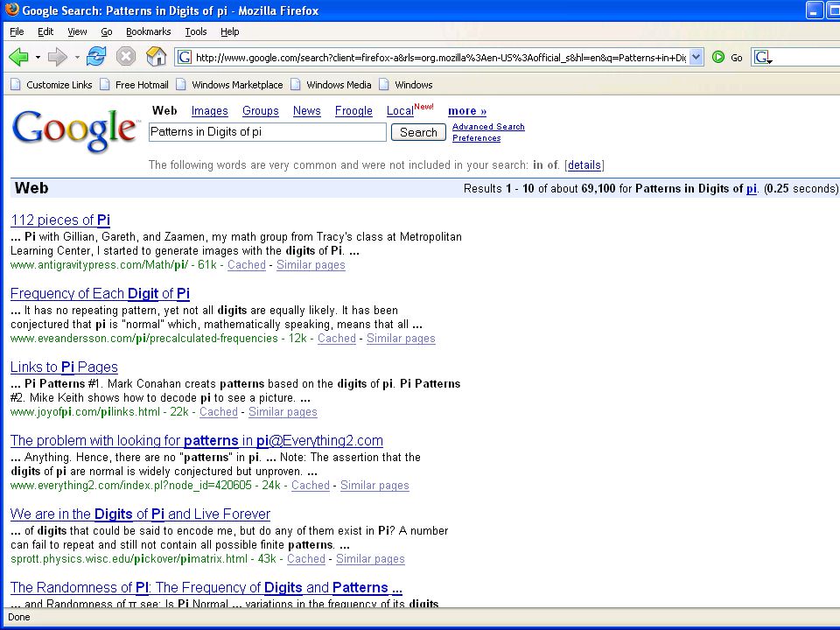Click the Stop loading icon
Screen dimensions: 840x630
(x=126, y=56)
